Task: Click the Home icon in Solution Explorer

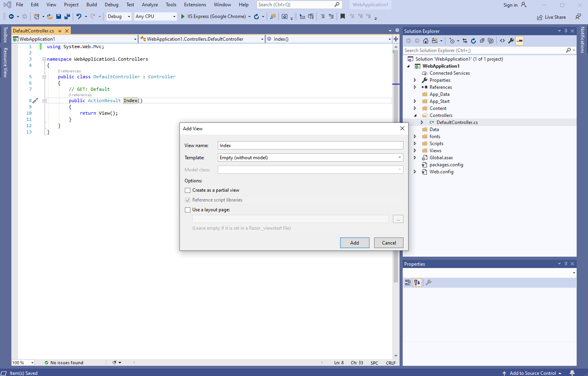Action: [x=426, y=41]
